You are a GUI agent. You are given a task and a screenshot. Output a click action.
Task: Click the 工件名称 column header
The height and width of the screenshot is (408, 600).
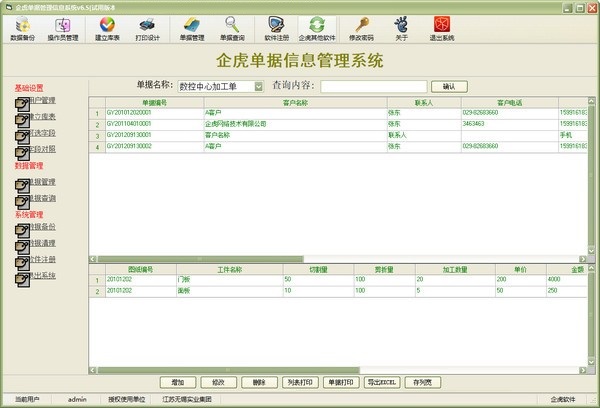[x=230, y=269]
